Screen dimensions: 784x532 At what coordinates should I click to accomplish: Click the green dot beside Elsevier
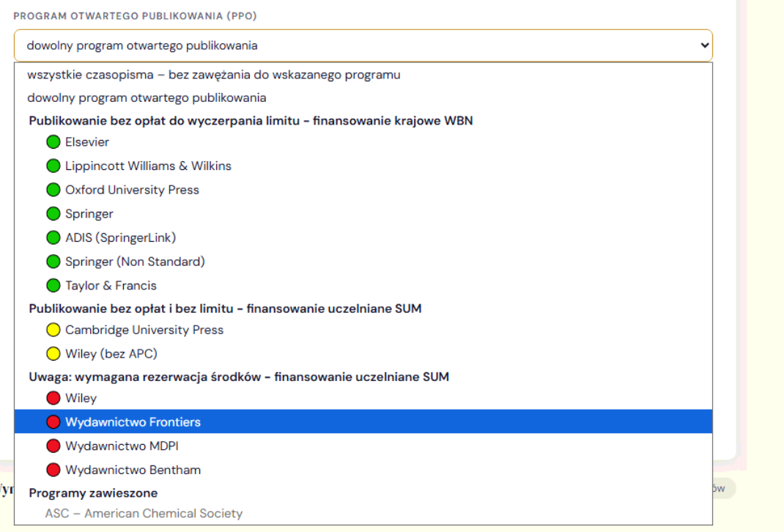click(x=53, y=142)
